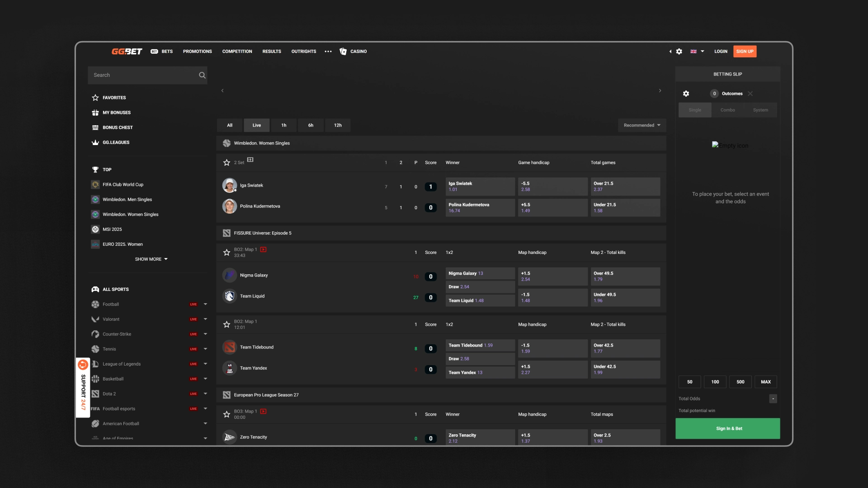
Task: Open the Results menu item
Action: 272,52
